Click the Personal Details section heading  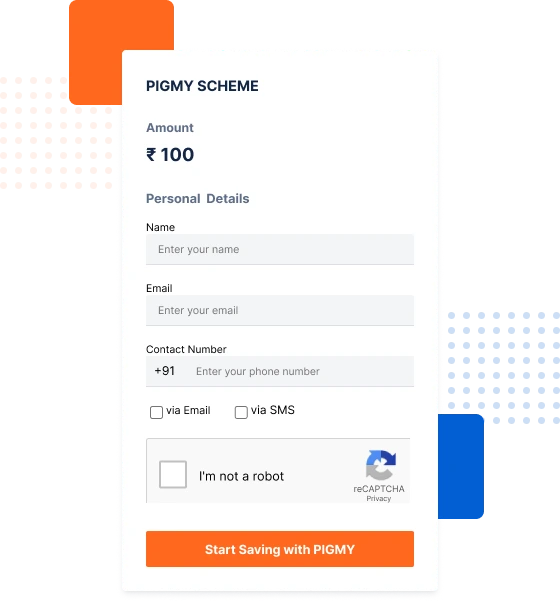(x=198, y=199)
